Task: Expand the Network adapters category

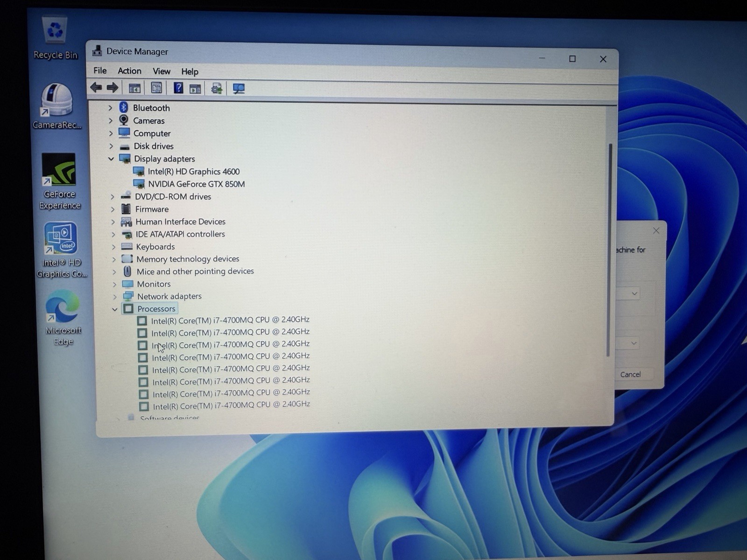Action: pyautogui.click(x=114, y=296)
